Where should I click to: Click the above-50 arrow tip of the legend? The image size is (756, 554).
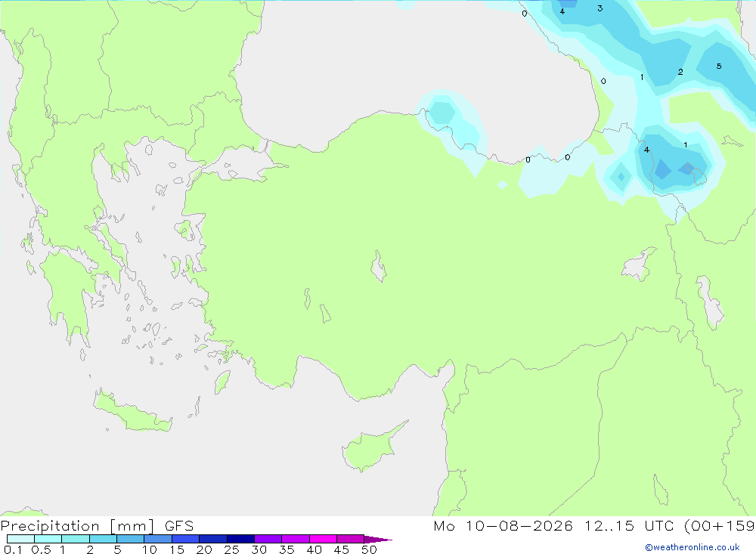coord(378,540)
